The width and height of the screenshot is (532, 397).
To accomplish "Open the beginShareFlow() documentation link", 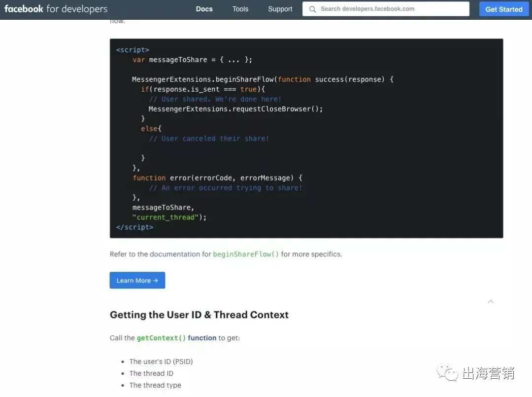I will coord(246,254).
